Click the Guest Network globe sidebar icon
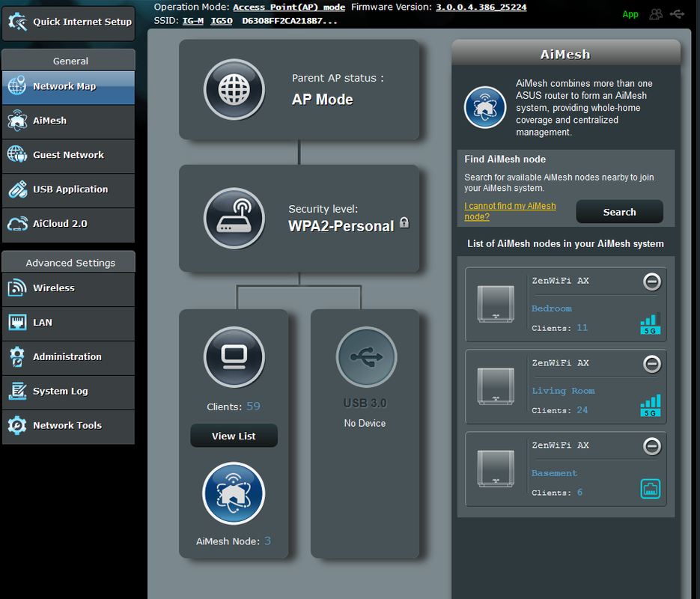This screenshot has width=700, height=599. tap(17, 154)
